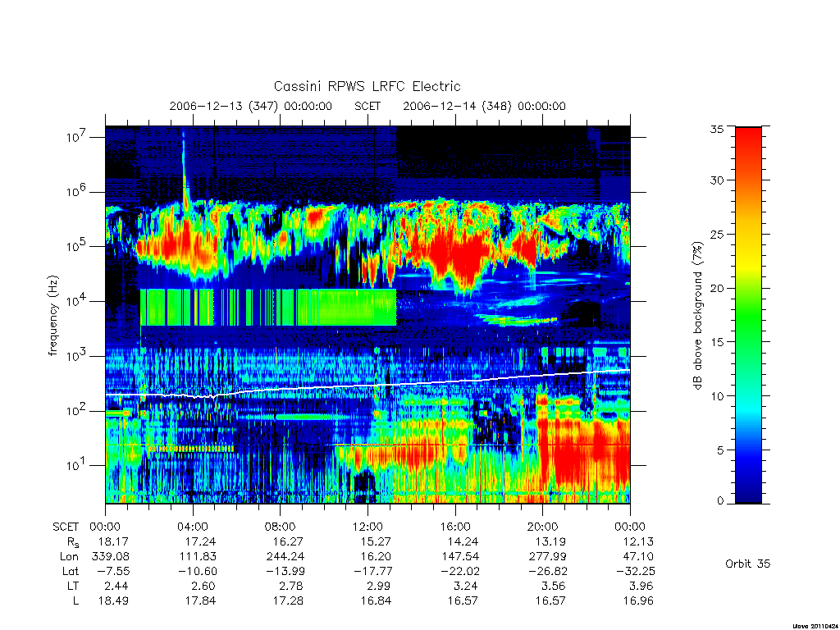Image resolution: width=840 pixels, height=630 pixels.
Task: Click the 10^6 frequency tick label
Action: click(x=77, y=191)
